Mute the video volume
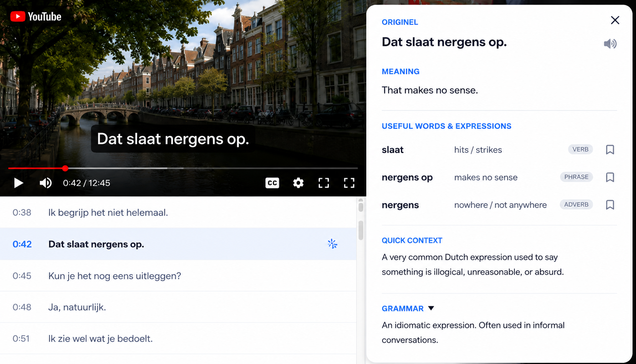This screenshot has height=364, width=636. coord(46,183)
